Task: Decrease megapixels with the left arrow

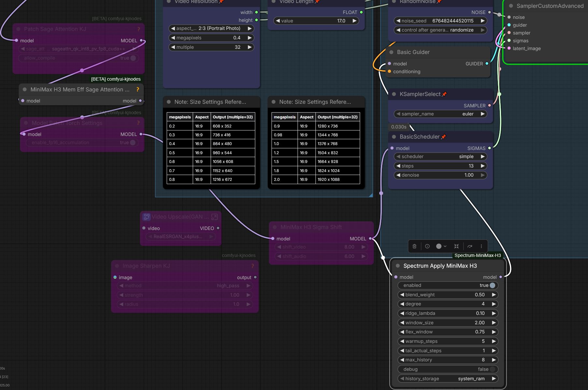Action: (173, 38)
